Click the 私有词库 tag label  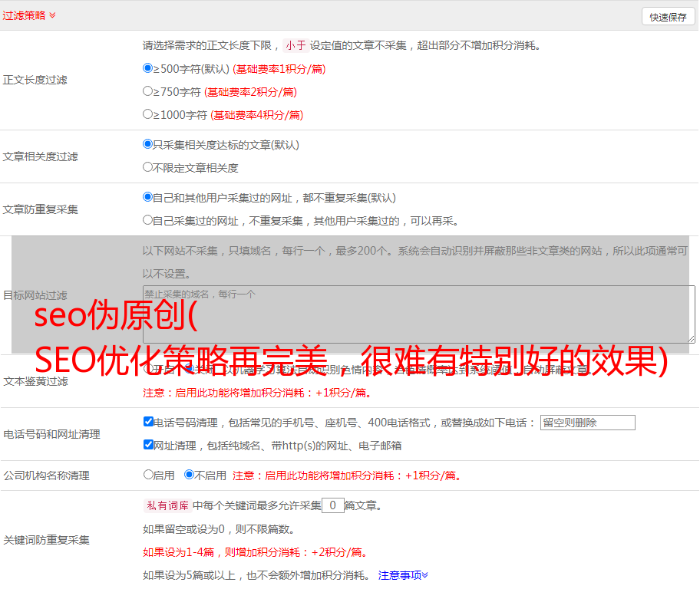(166, 505)
